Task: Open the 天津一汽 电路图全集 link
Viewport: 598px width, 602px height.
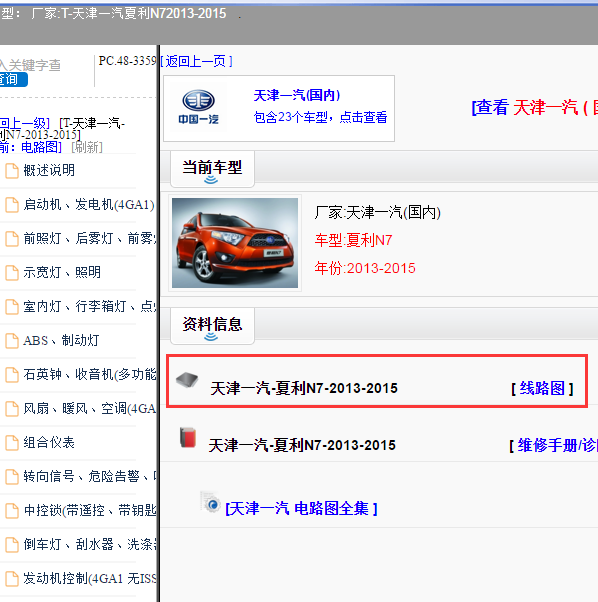Action: tap(301, 508)
